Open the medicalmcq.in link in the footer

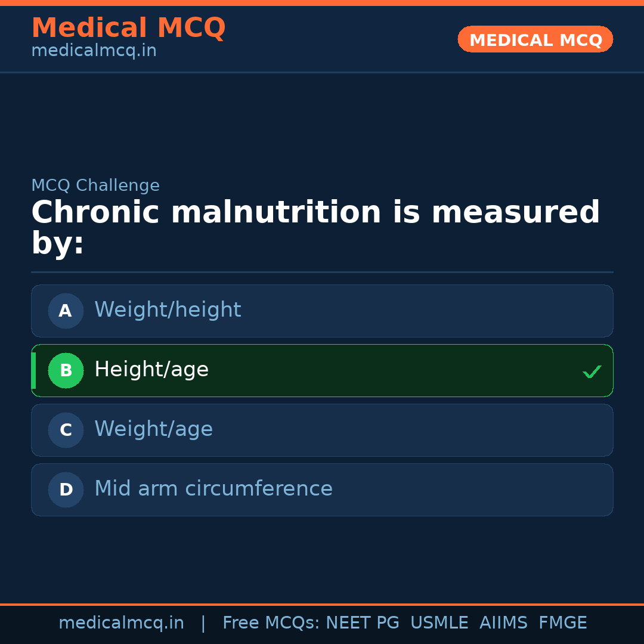click(121, 623)
